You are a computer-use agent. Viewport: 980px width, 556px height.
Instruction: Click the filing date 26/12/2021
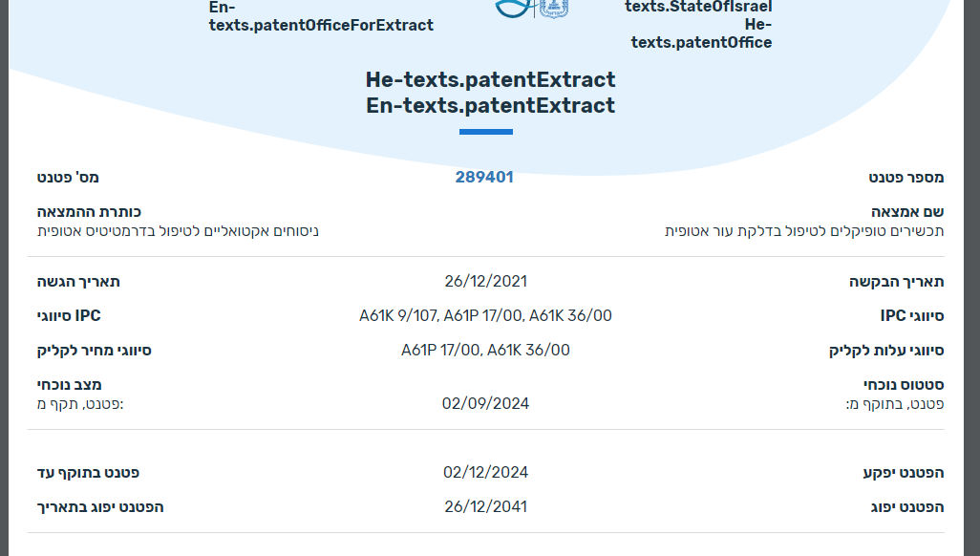[485, 281]
